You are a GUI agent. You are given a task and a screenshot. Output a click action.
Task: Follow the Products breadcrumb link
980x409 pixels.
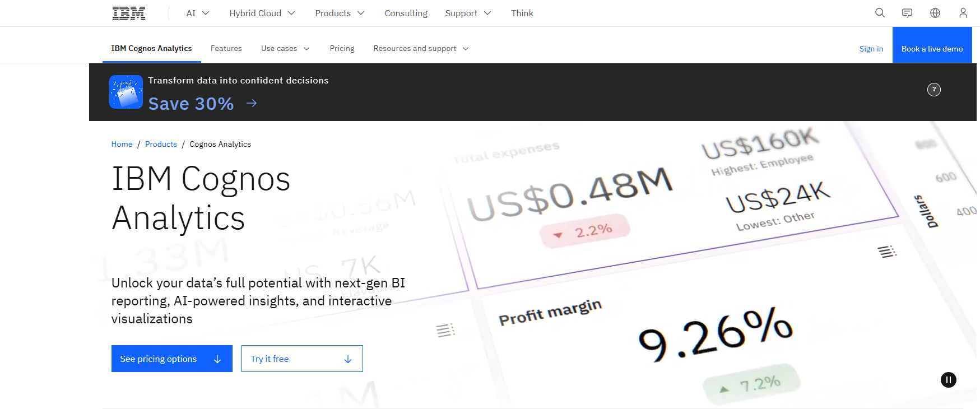[x=161, y=144]
